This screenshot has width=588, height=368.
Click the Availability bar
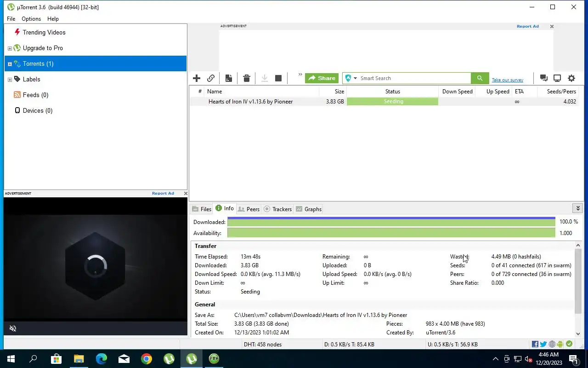click(x=391, y=233)
